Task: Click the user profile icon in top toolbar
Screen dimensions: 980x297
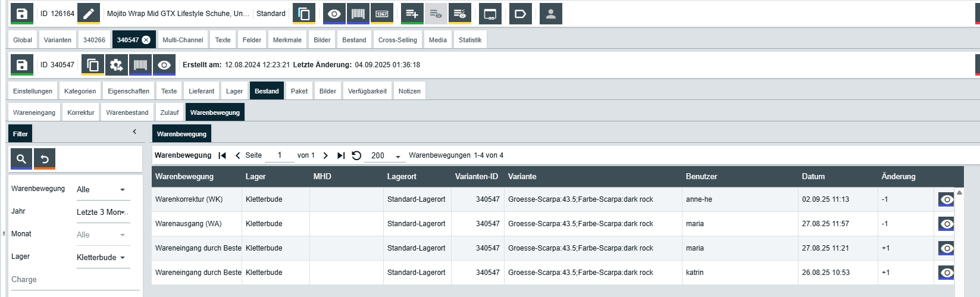Action: click(x=550, y=14)
